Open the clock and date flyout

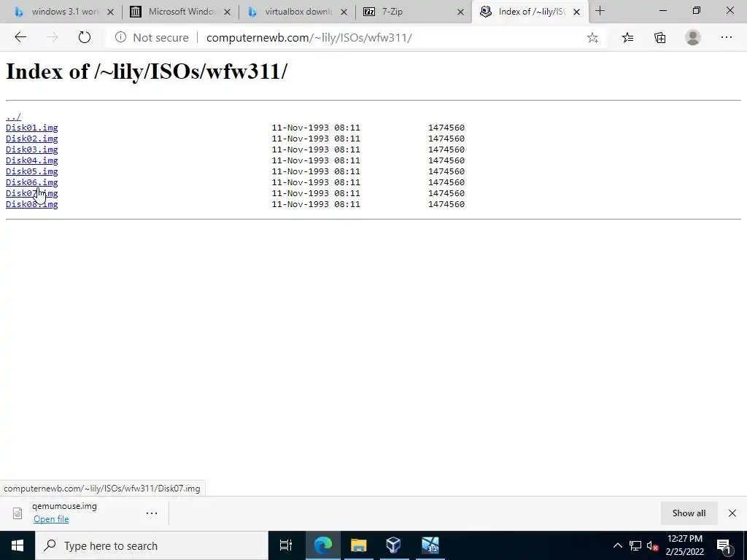point(684,545)
